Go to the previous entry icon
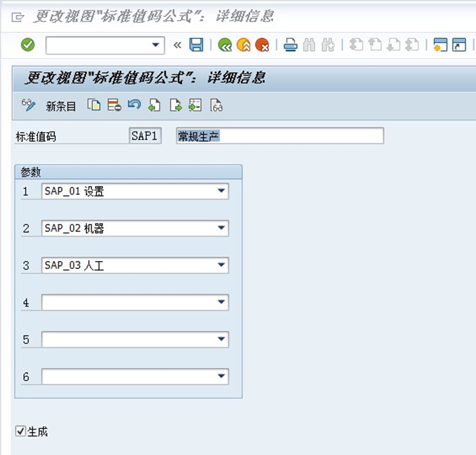 [x=155, y=105]
